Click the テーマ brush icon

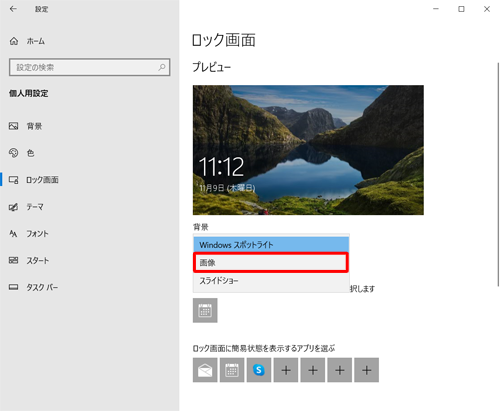[13, 207]
